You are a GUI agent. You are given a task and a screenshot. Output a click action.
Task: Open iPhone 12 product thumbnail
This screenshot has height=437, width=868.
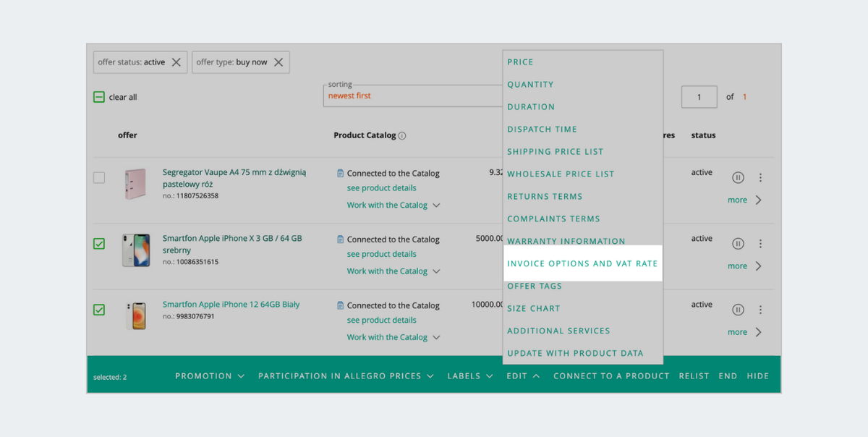135,316
